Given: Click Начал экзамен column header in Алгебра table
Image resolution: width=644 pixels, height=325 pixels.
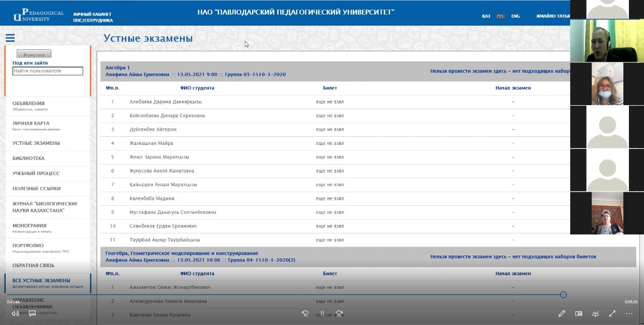Looking at the screenshot, I should 513,88.
